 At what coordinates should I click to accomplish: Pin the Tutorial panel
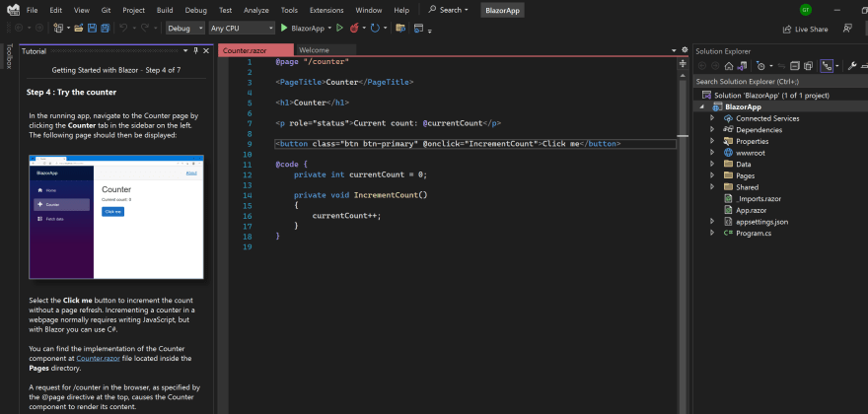[195, 51]
